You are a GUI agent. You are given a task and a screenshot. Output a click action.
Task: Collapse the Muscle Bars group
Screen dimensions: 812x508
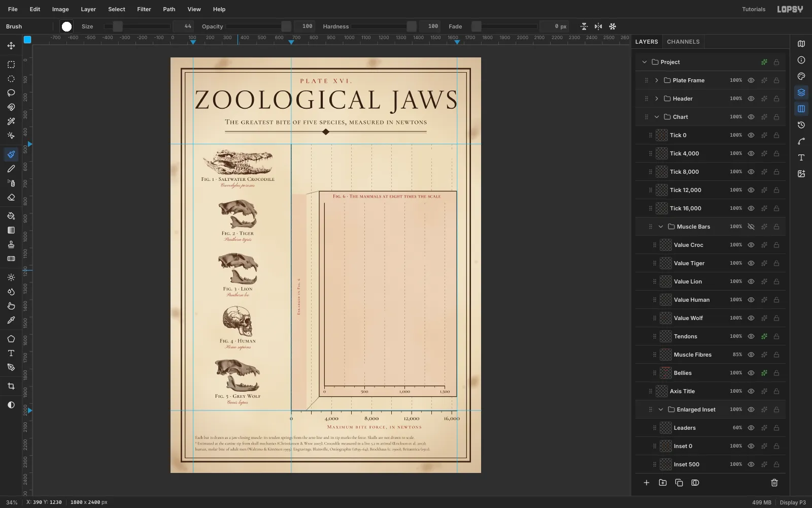click(x=661, y=227)
